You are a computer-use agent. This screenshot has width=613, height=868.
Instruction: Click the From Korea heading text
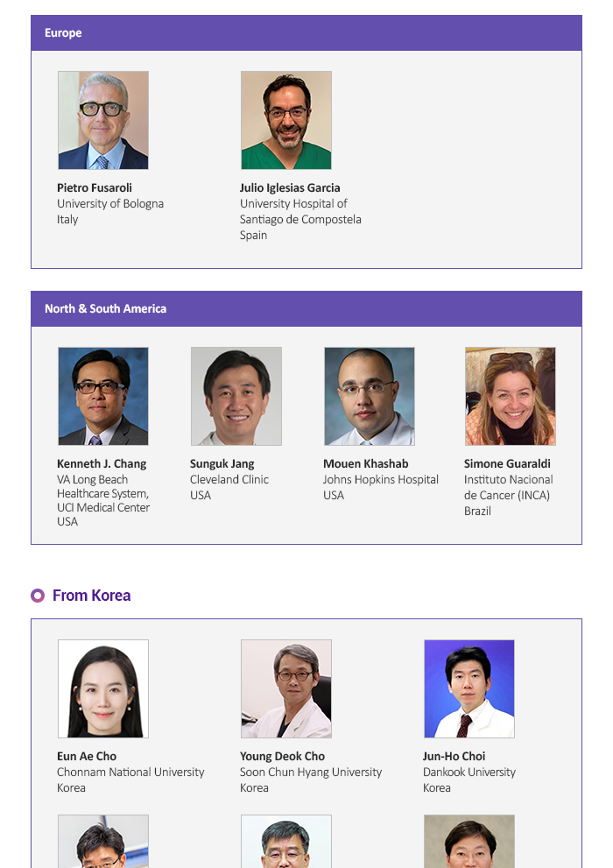[91, 596]
